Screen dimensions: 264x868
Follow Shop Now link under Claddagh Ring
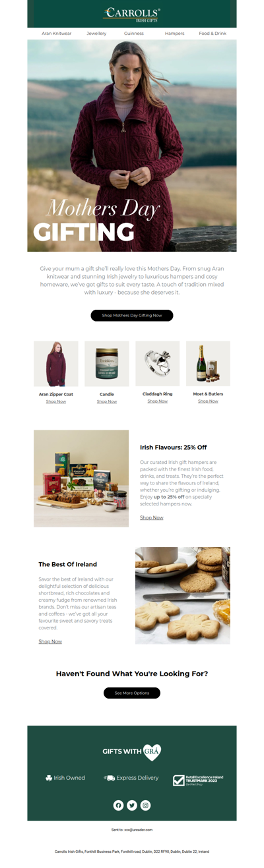(x=158, y=401)
